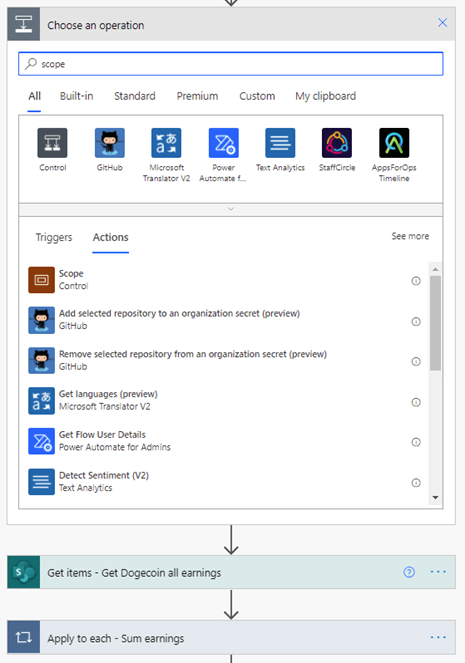Viewport: 465px width, 663px height.
Task: Switch to the Premium tab
Action: click(197, 96)
